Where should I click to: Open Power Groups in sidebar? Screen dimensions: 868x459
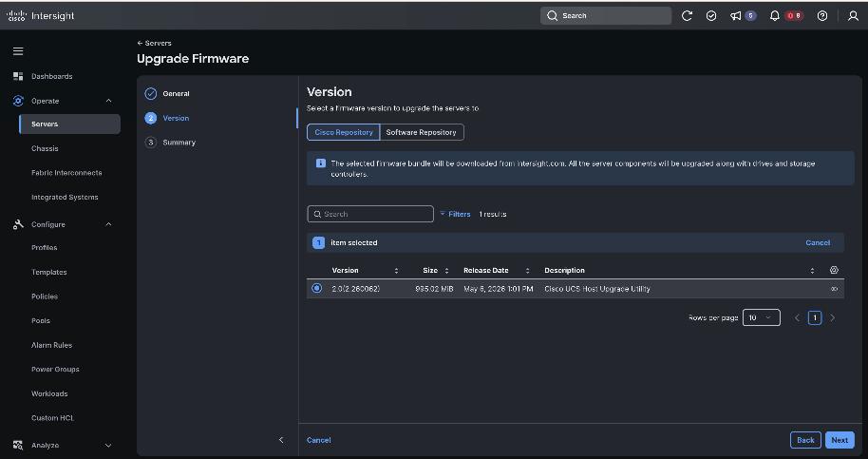(x=55, y=370)
